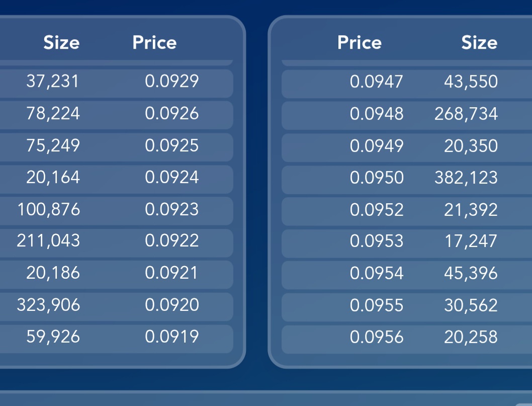Image resolution: width=532 pixels, height=406 pixels.
Task: Select bid price 0.0926
Action: pos(172,114)
